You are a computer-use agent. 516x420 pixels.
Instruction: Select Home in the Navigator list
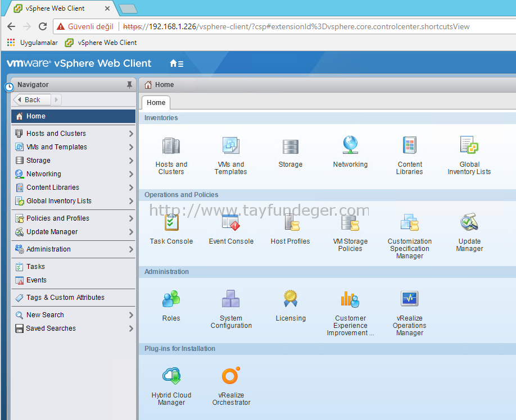[74, 116]
